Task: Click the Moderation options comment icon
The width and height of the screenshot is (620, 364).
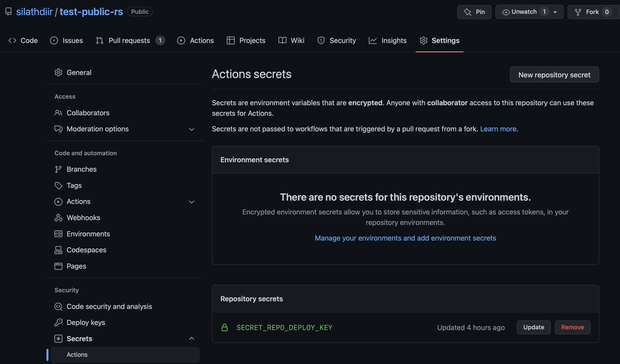Action: (x=58, y=129)
